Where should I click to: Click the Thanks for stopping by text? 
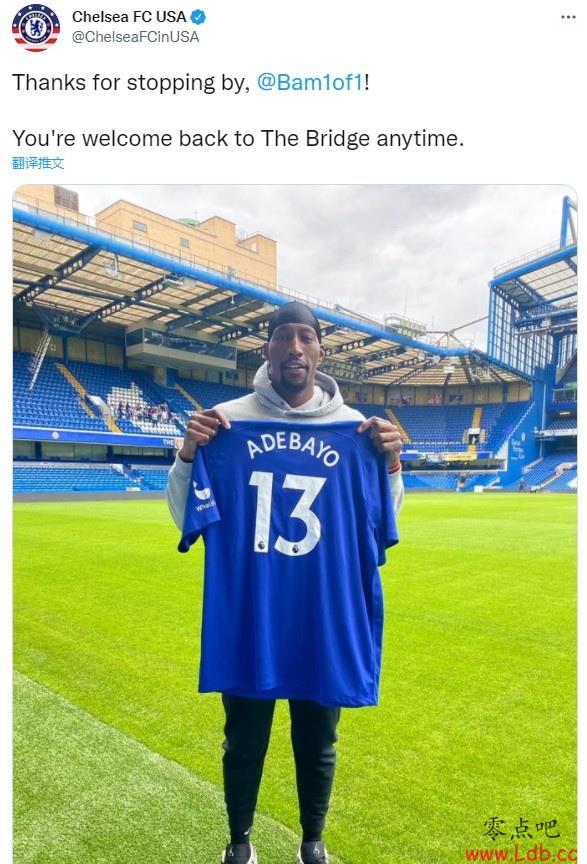pos(131,83)
